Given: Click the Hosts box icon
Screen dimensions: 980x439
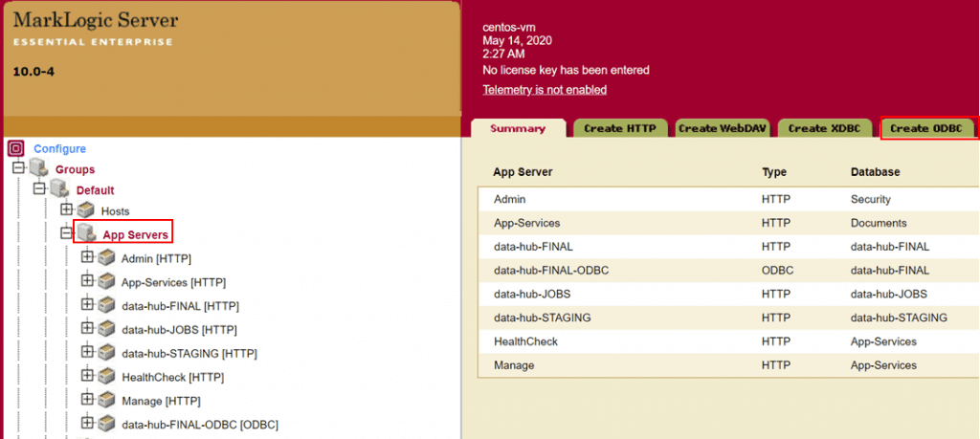Looking at the screenshot, I should pos(86,210).
